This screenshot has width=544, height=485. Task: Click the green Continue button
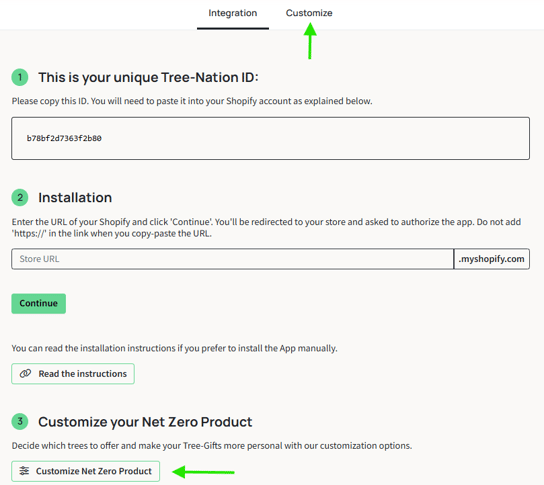click(x=39, y=304)
